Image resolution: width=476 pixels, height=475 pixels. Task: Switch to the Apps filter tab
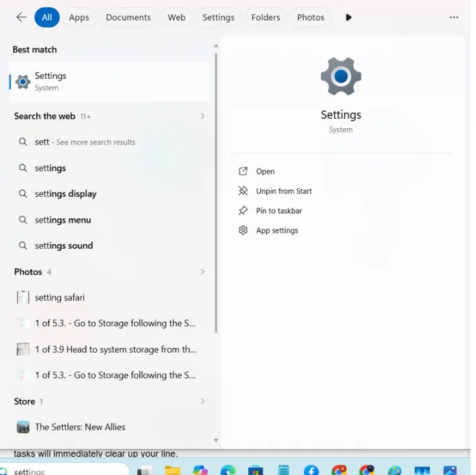(79, 17)
